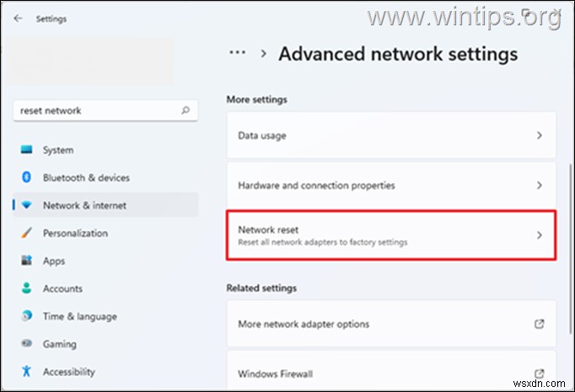The image size is (575, 392).
Task: Click the Accounts person icon
Action: pyautogui.click(x=26, y=288)
